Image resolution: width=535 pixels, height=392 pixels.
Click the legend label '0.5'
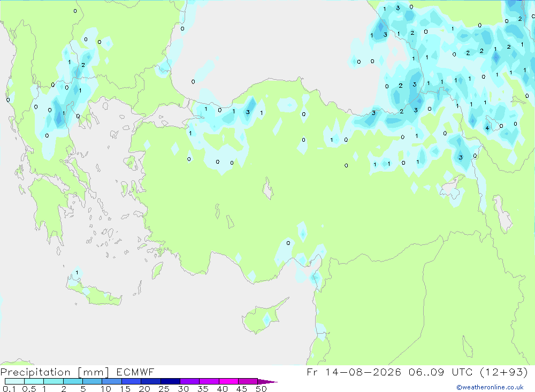pos(29,389)
